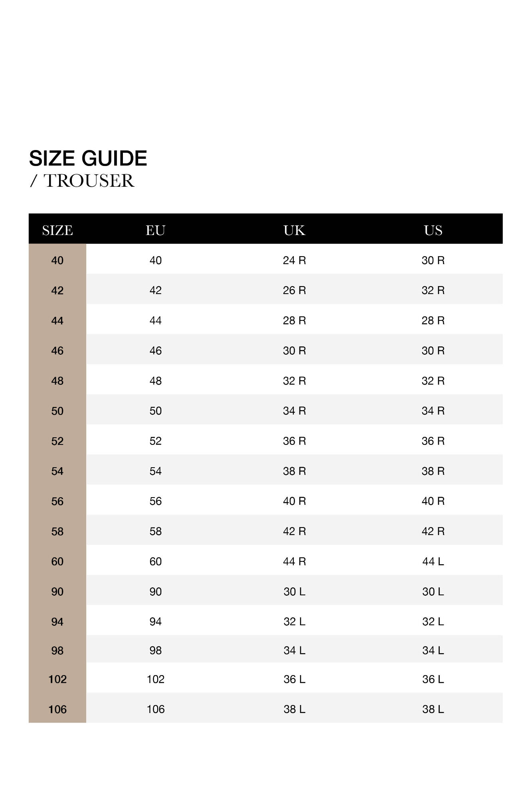The height and width of the screenshot is (798, 532).
Task: Click the 40 R cell in UK column
Action: 294,501
